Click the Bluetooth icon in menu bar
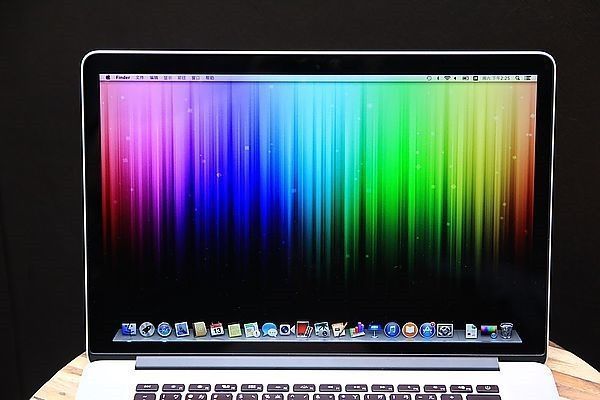600x400 pixels. 439,78
